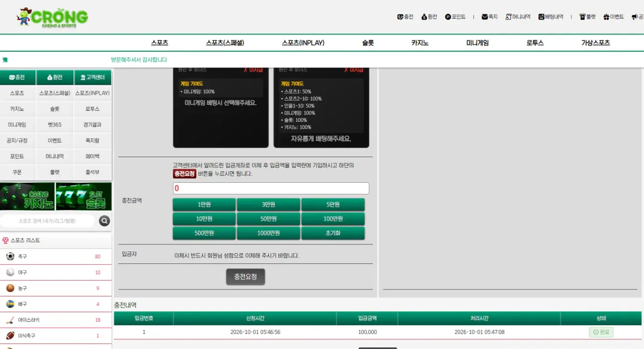Go to 슬롯 in the main navigation
The image size is (644, 349).
pos(368,43)
